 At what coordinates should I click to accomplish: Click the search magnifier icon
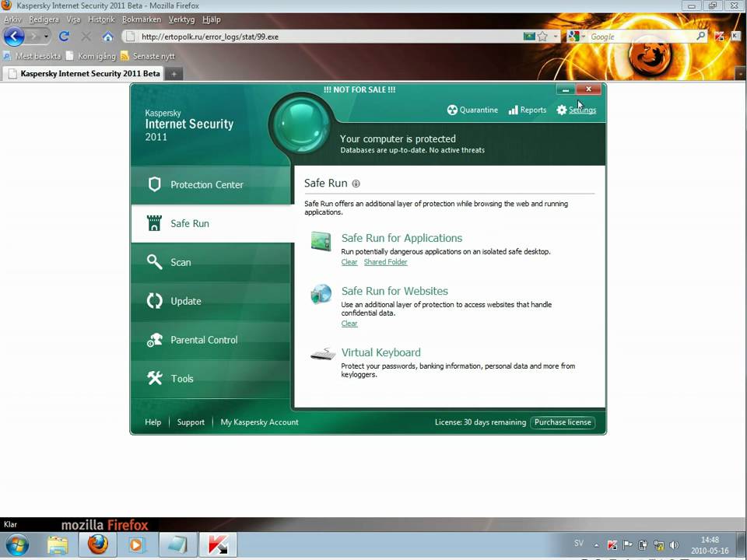[x=701, y=37]
